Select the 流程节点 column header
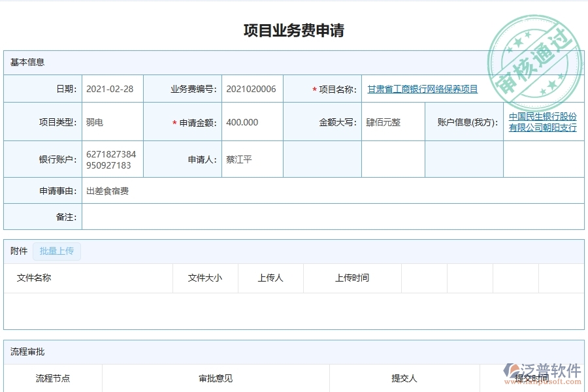Image resolution: width=588 pixels, height=392 pixels. 50,378
